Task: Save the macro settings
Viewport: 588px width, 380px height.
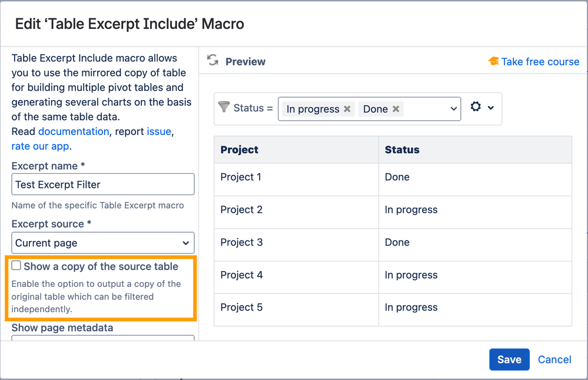Action: 509,359
